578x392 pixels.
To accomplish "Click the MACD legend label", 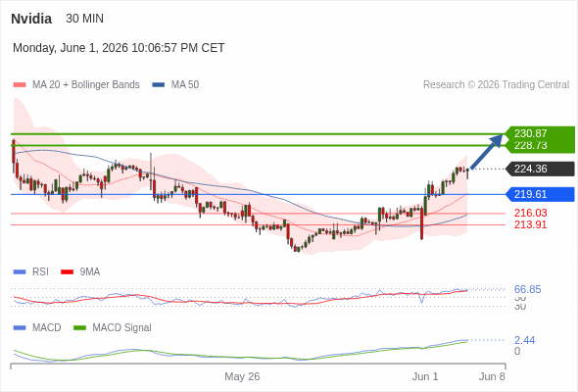I will click(47, 328).
